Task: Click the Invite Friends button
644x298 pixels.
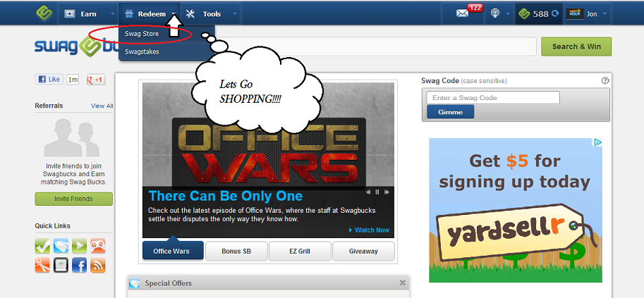Action: pos(73,199)
